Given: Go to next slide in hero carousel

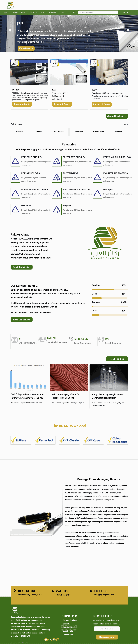Looking at the screenshot, I should pyautogui.click(x=128, y=30).
